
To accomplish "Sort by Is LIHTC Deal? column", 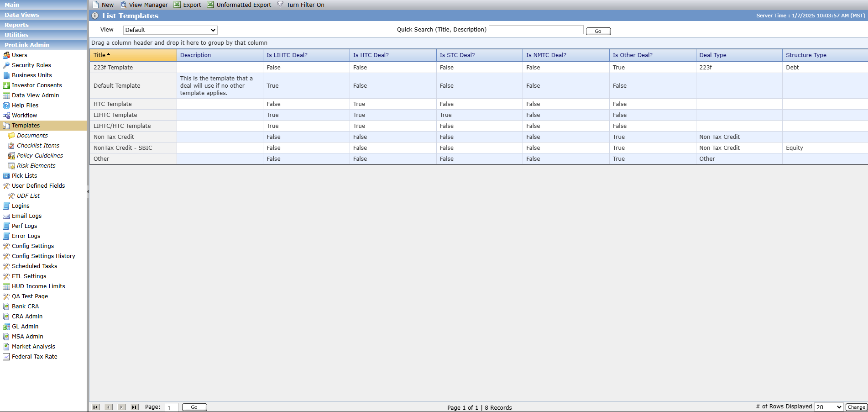I will pos(306,55).
